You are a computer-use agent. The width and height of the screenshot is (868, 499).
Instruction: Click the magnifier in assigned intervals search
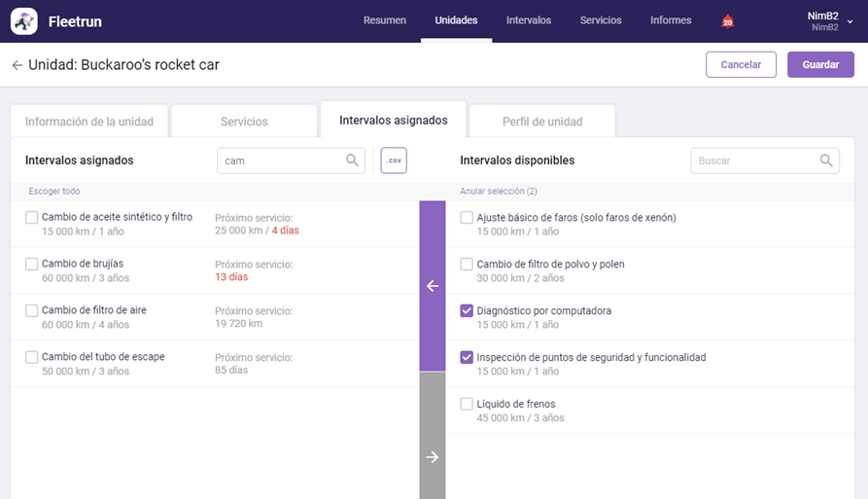click(353, 160)
